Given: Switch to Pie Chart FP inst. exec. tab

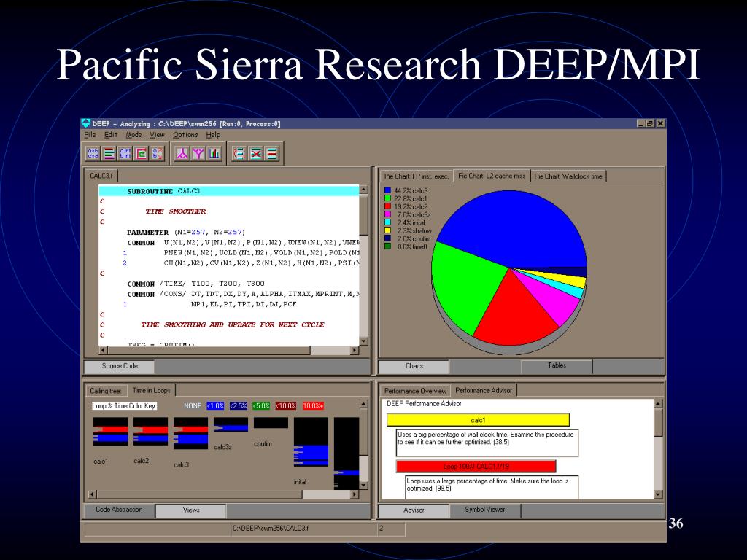Looking at the screenshot, I should click(x=417, y=176).
